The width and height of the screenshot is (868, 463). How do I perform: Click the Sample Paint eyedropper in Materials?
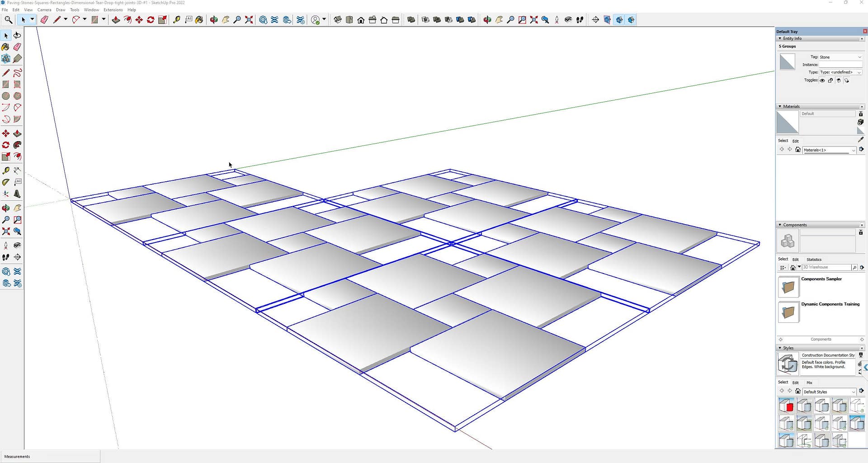click(x=860, y=140)
